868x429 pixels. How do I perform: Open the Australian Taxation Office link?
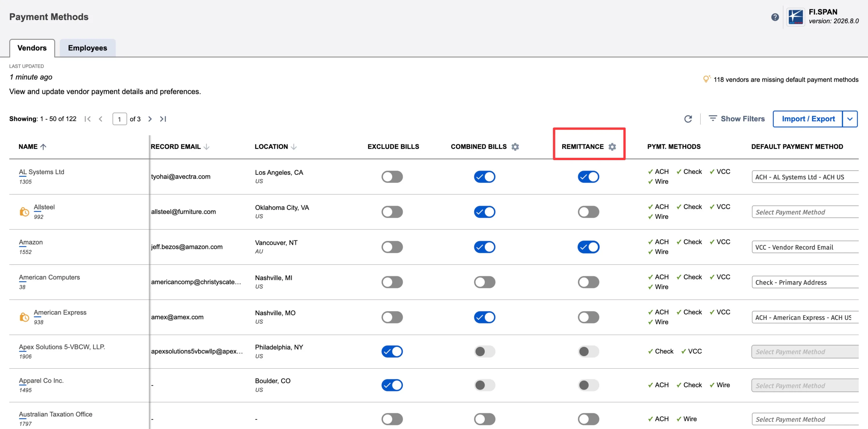click(56, 414)
